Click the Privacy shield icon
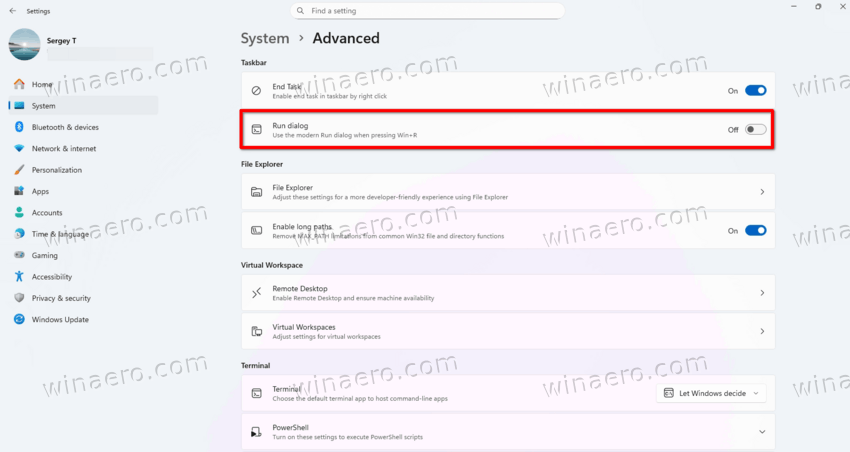This screenshot has height=452, width=850. tap(20, 298)
